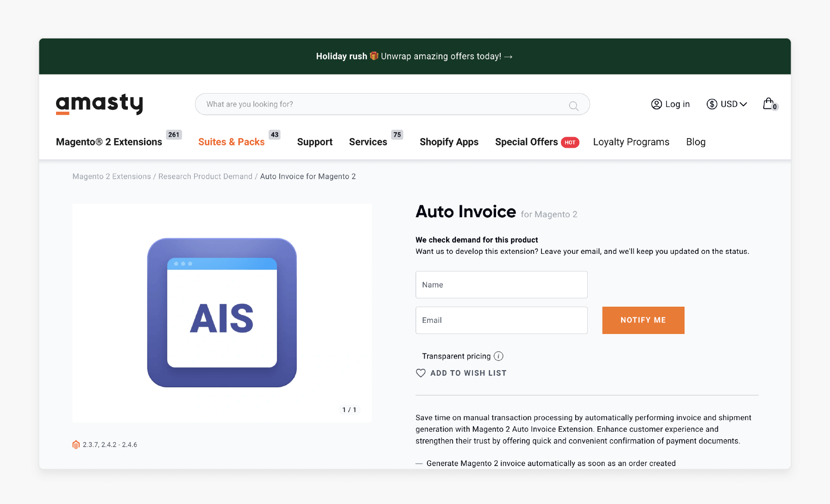Click the AIS product image
This screenshot has height=504, width=830.
(x=222, y=313)
